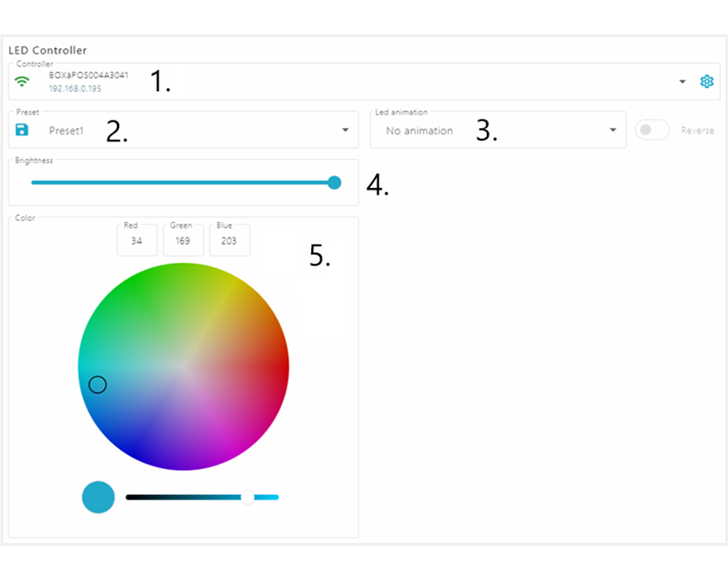This screenshot has width=728, height=579.
Task: Select the Blue value field
Action: (229, 241)
